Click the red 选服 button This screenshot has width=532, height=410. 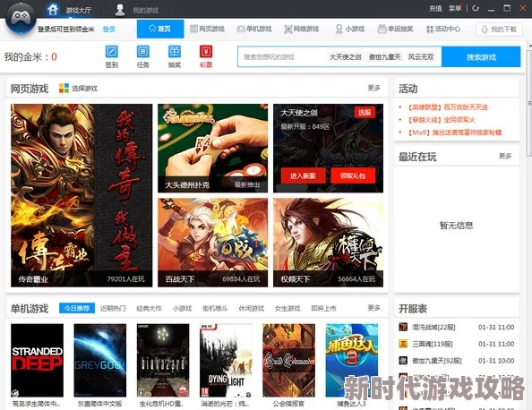(x=365, y=112)
